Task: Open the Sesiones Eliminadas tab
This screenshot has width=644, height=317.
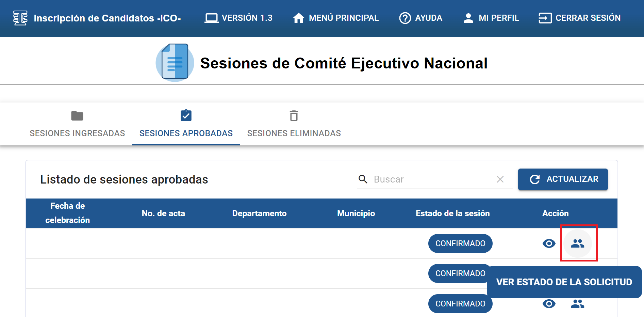Action: pos(294,124)
